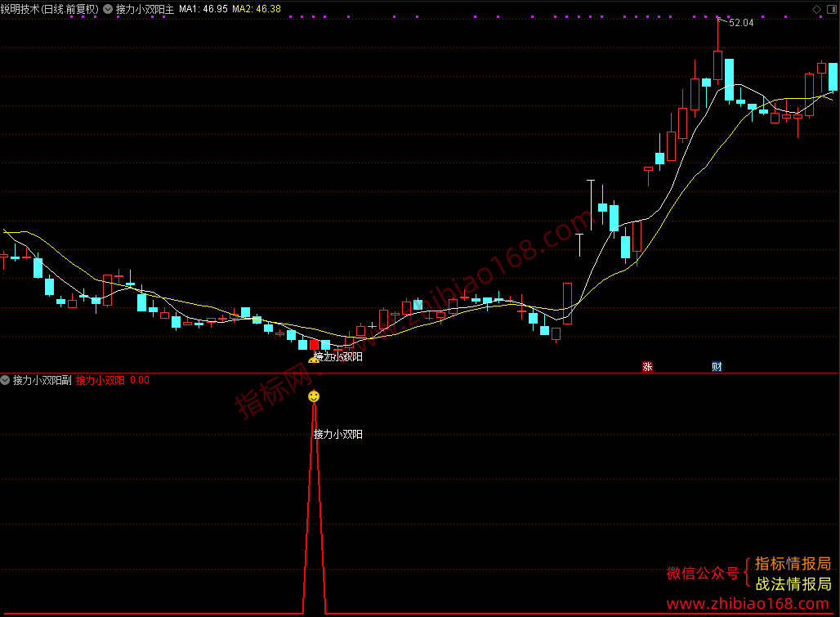Click the red 涨 marker on time axis
The width and height of the screenshot is (840, 617).
click(x=647, y=367)
